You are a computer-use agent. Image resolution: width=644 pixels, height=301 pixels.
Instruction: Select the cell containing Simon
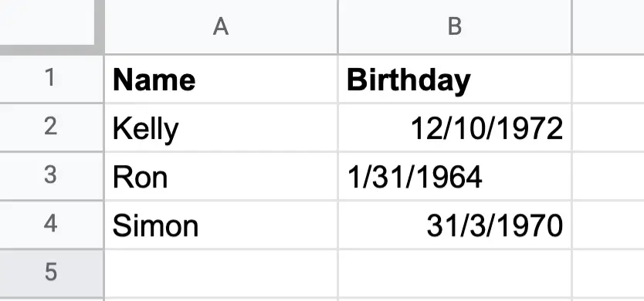pyautogui.click(x=221, y=225)
